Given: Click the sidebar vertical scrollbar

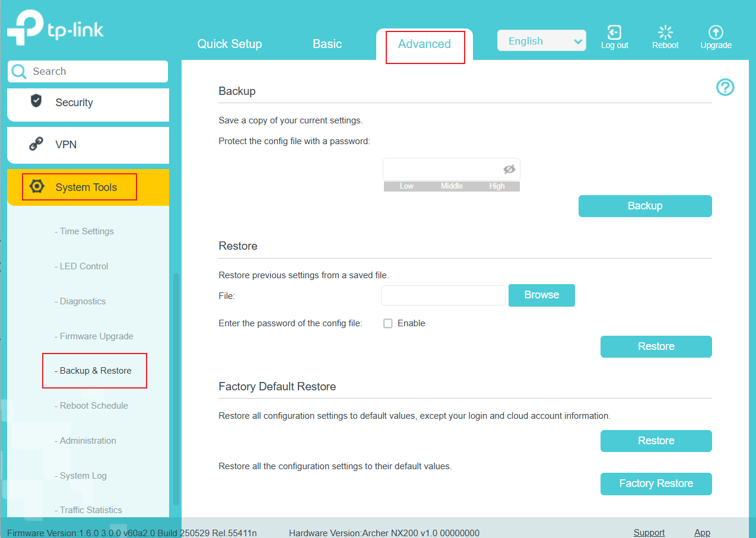Looking at the screenshot, I should pos(176,389).
